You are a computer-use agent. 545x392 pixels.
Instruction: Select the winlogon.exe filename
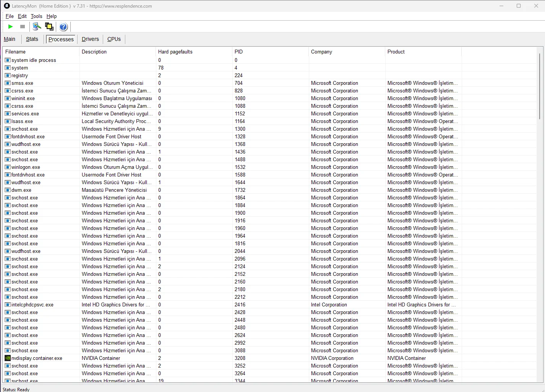point(26,167)
